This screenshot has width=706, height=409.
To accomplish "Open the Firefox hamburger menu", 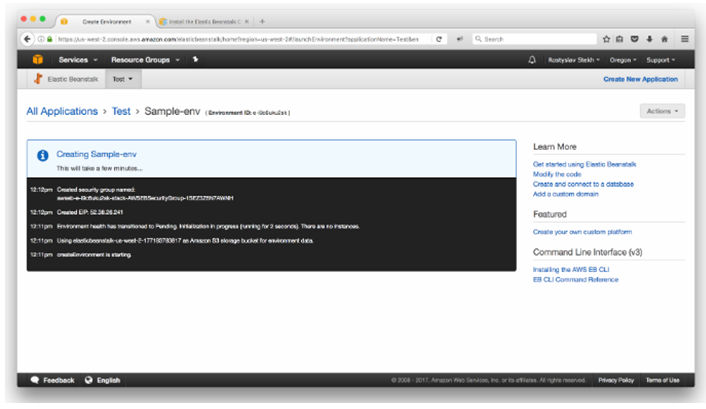I will point(684,39).
